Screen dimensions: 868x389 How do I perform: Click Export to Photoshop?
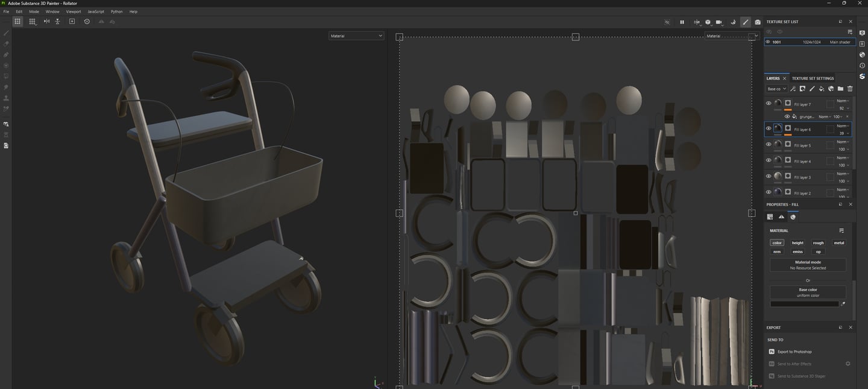point(794,352)
